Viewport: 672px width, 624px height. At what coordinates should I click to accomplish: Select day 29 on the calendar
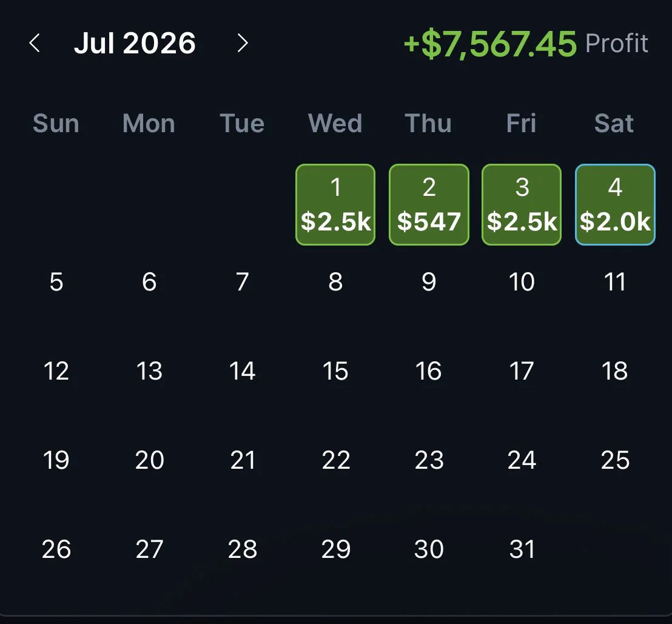tap(335, 549)
